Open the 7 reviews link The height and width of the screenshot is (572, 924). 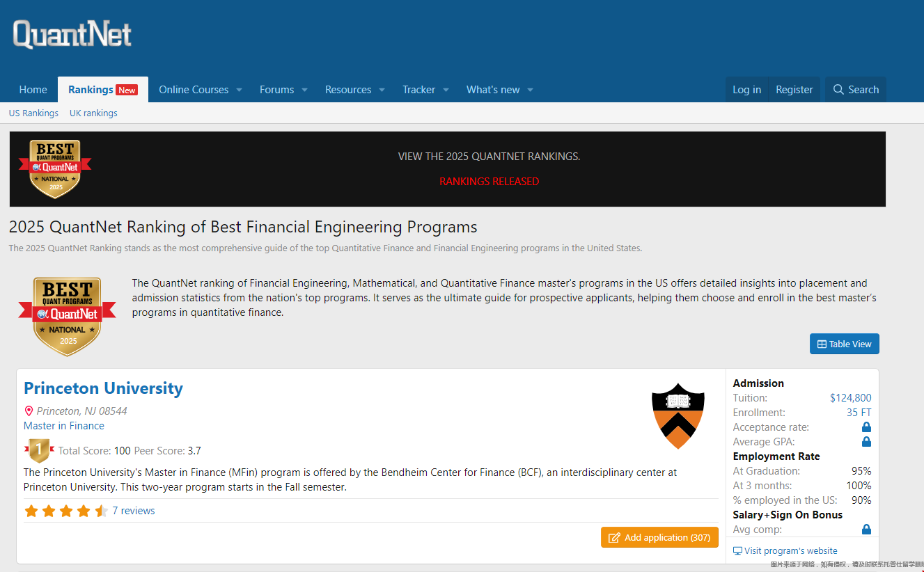pos(134,511)
